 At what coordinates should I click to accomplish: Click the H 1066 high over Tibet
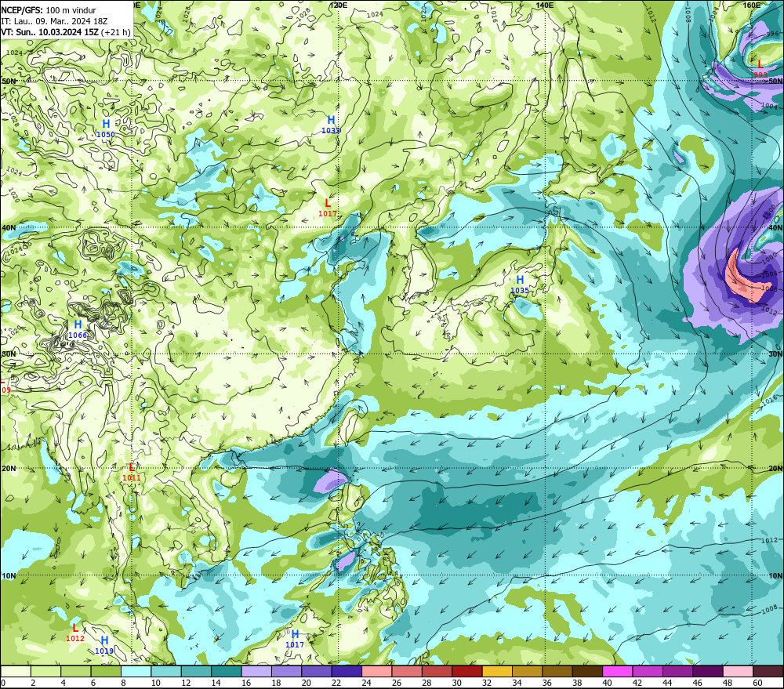(78, 329)
